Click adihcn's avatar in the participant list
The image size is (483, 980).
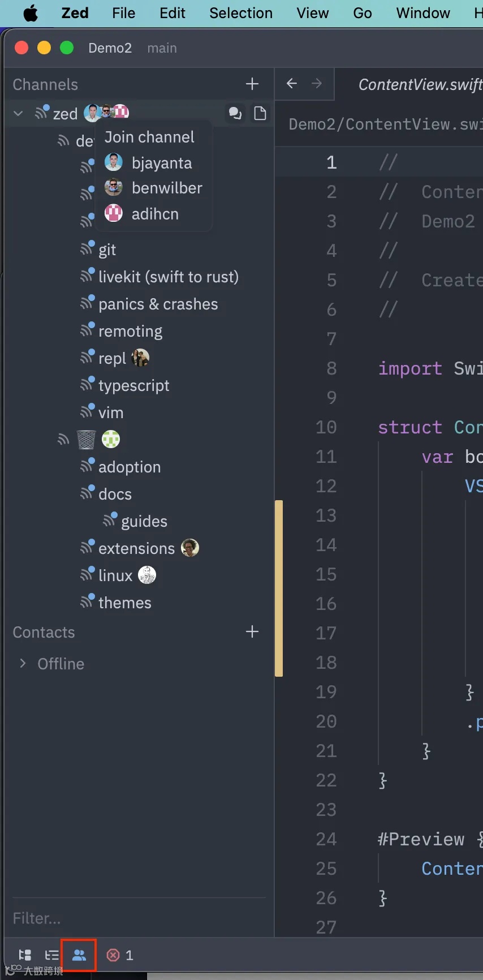coord(114,213)
